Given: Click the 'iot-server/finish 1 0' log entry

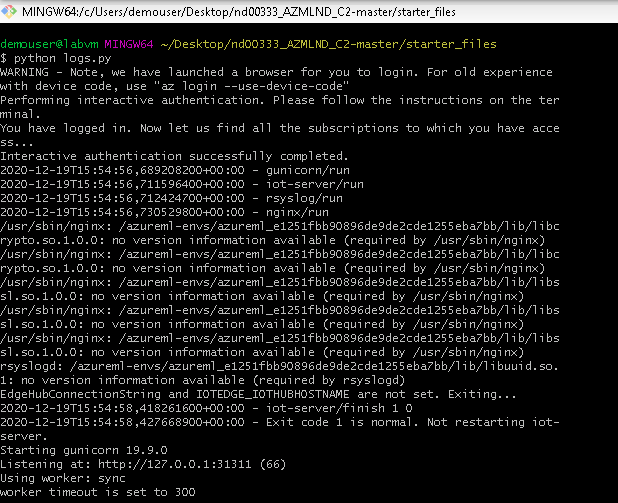Looking at the screenshot, I should [206, 408].
